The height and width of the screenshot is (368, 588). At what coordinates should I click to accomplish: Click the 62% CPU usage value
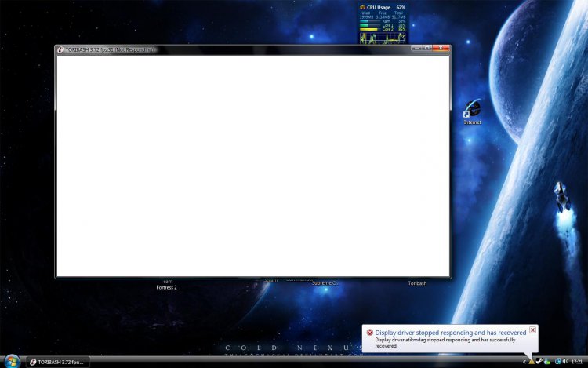click(x=401, y=8)
